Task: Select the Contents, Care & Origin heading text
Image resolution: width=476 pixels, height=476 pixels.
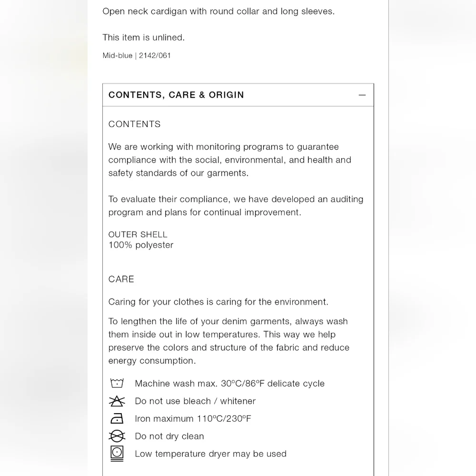Action: [x=176, y=95]
